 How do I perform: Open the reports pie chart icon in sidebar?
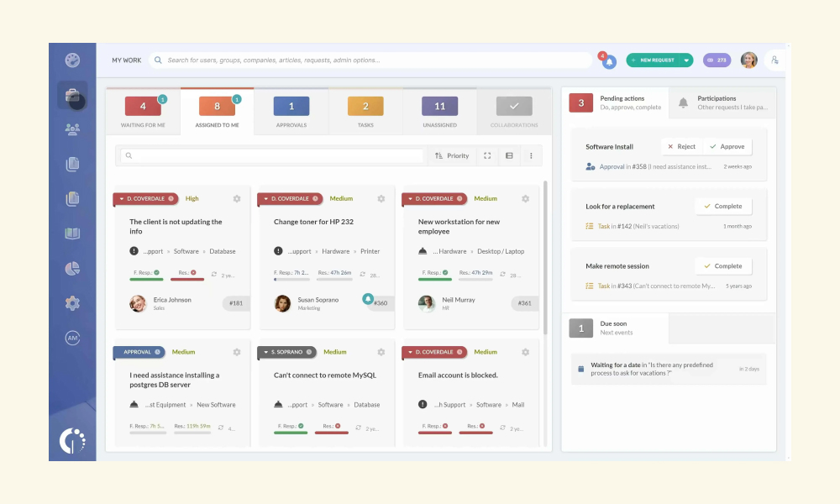[x=72, y=268]
